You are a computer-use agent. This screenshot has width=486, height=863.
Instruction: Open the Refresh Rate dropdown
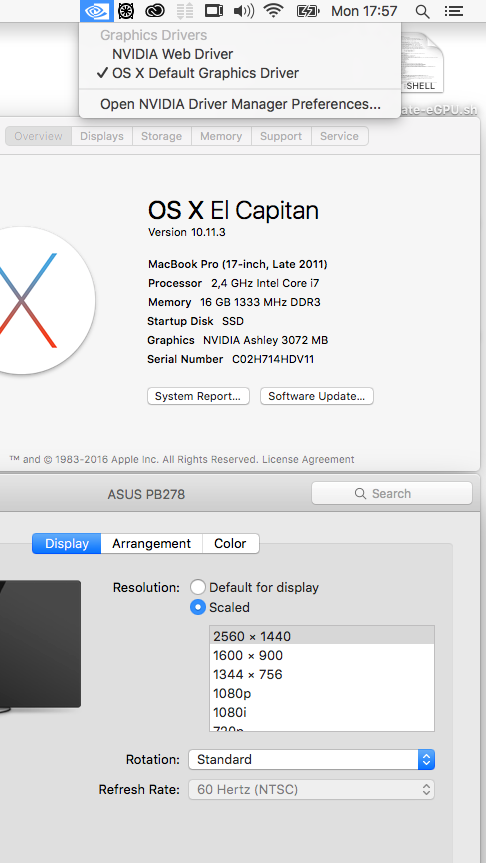click(x=312, y=790)
